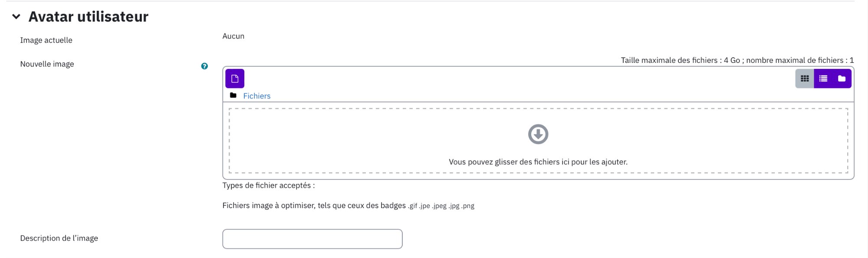Open help for Nouvelle image
The height and width of the screenshot is (258, 868).
tap(204, 66)
